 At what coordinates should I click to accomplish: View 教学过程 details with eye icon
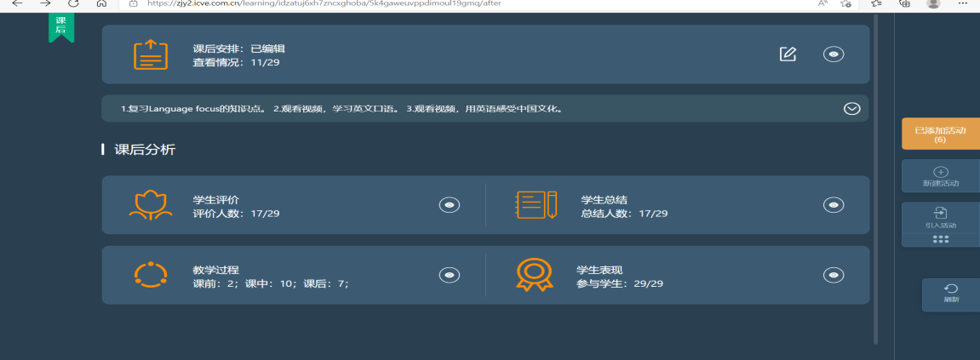point(450,275)
